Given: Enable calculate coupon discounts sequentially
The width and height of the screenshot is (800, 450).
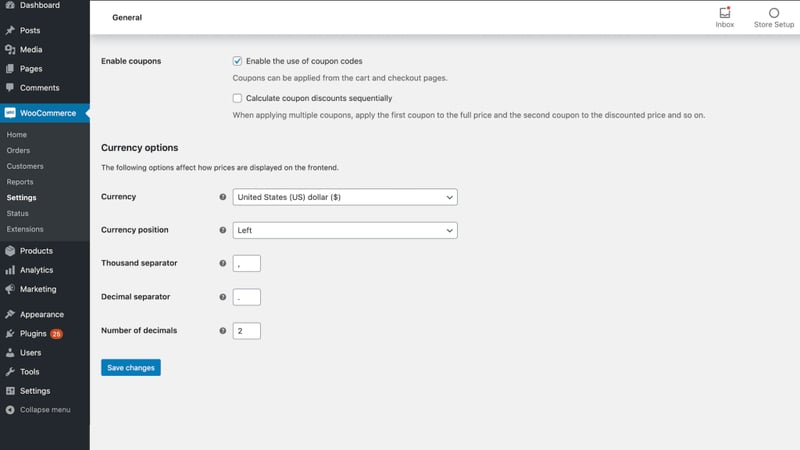Looking at the screenshot, I should (x=237, y=98).
